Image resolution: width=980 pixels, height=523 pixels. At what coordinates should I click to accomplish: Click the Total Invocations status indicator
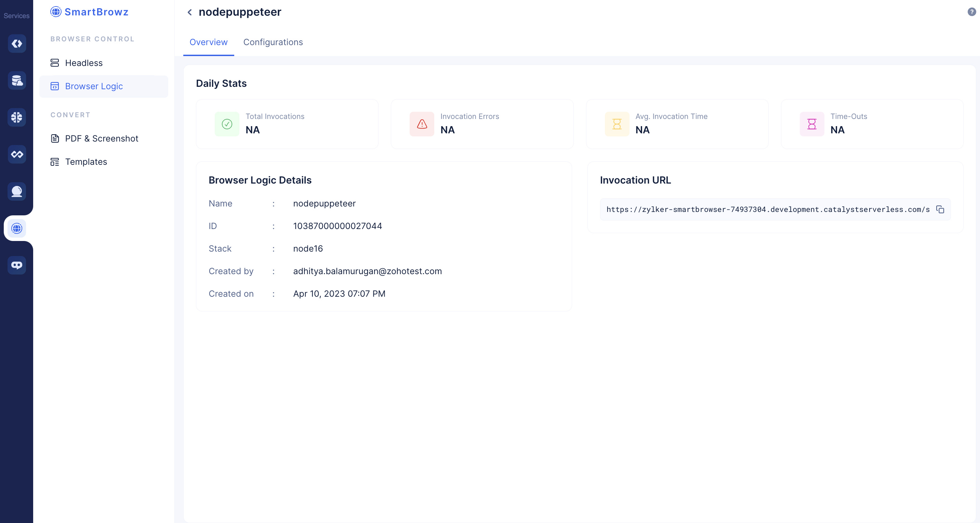click(227, 124)
